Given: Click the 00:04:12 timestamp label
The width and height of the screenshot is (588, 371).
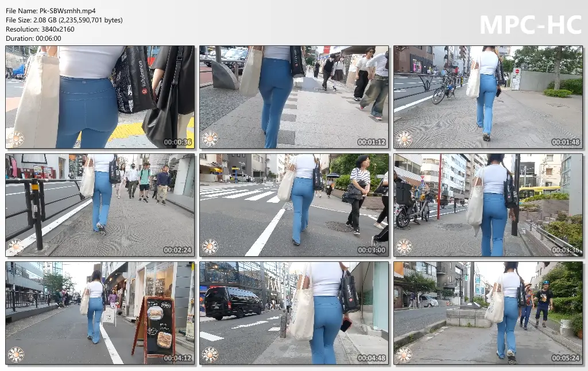Looking at the screenshot, I should point(177,358).
